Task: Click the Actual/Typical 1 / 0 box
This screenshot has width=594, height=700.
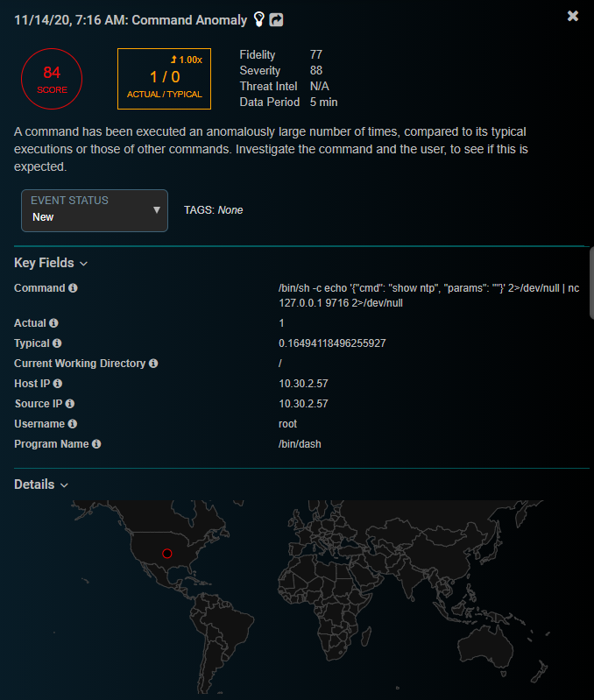Action: click(x=164, y=79)
